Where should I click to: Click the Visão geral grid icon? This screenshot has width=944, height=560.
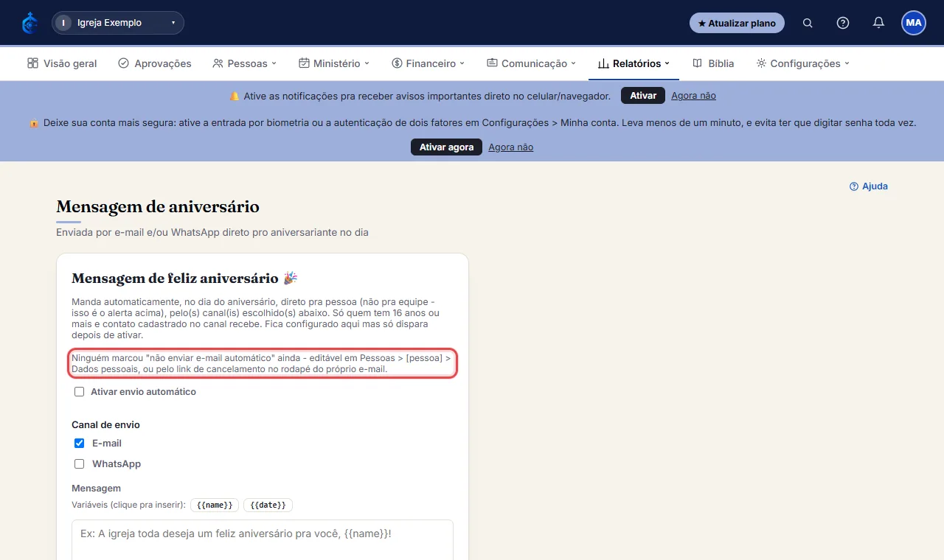pos(32,63)
